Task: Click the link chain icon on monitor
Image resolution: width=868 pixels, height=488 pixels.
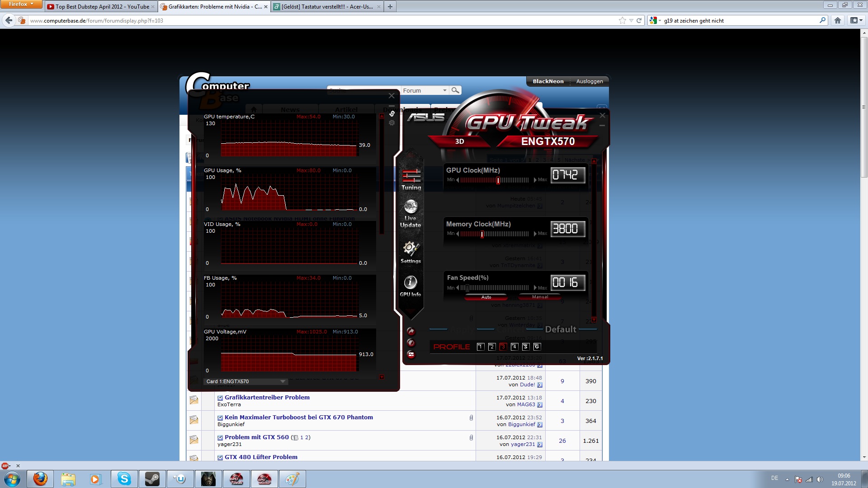Action: [392, 113]
